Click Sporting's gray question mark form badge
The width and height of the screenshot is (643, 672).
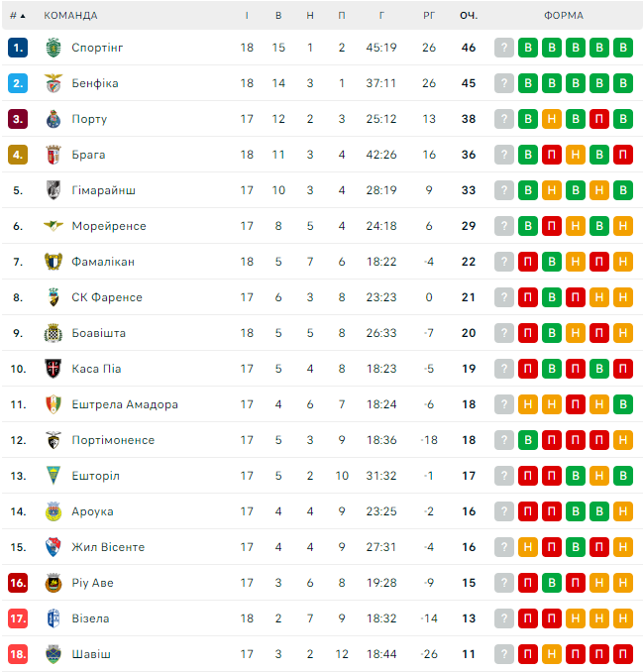[x=504, y=48]
